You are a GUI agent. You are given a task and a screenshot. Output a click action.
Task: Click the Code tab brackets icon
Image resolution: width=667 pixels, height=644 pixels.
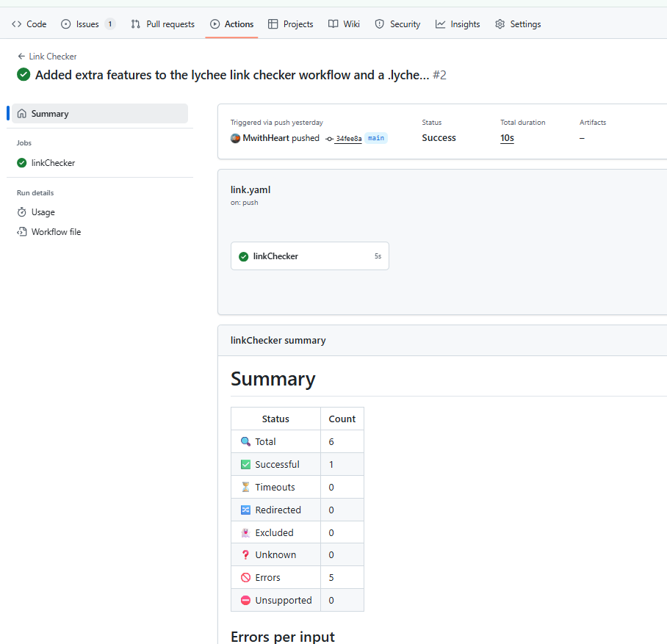(17, 24)
